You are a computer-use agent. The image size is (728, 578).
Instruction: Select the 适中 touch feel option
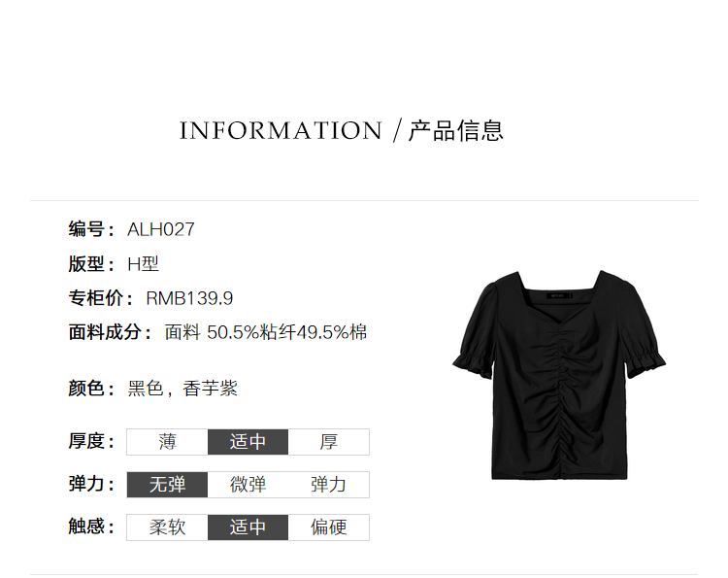coord(248,527)
